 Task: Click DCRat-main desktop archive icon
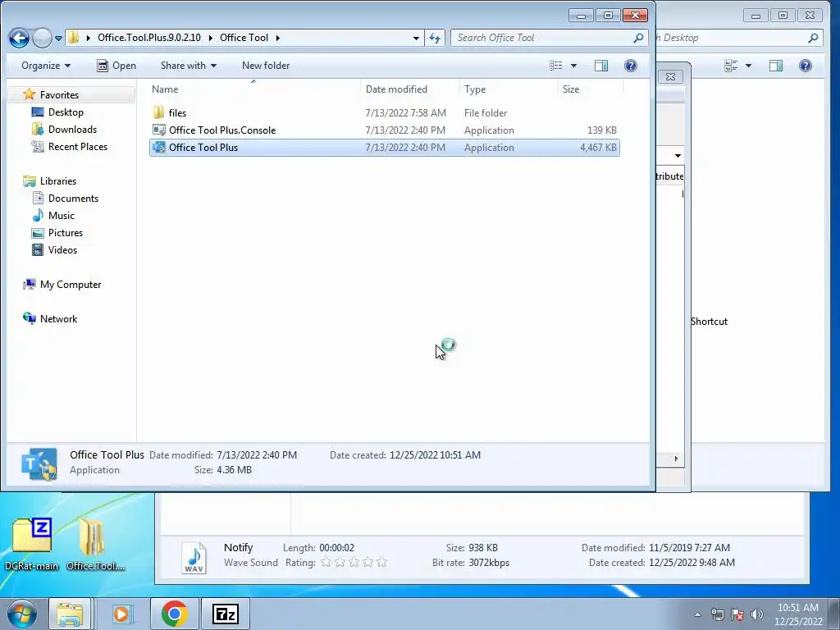point(32,536)
